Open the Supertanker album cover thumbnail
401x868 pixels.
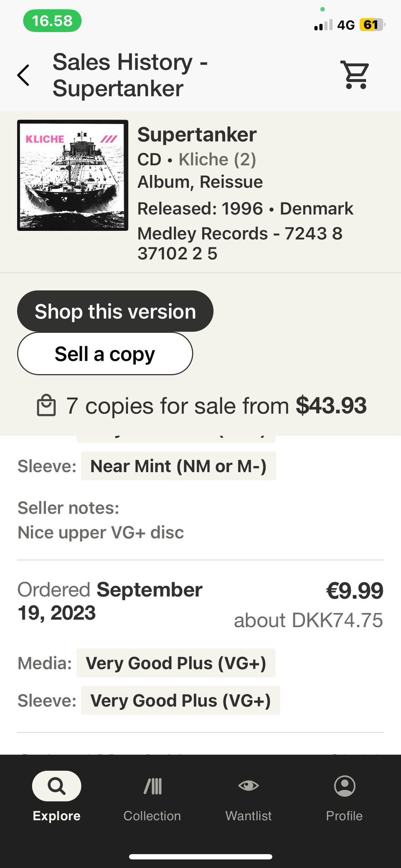click(x=73, y=175)
